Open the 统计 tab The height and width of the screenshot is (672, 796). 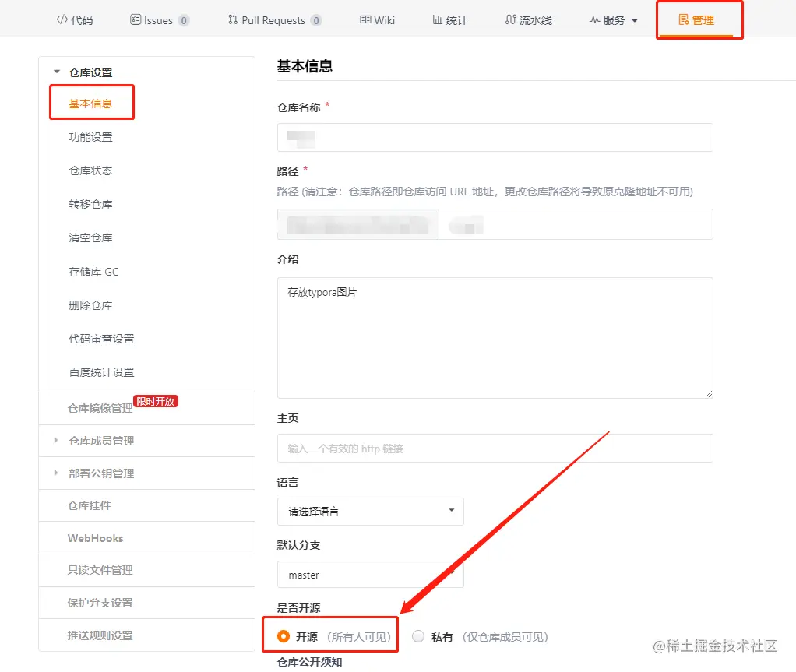click(x=449, y=20)
